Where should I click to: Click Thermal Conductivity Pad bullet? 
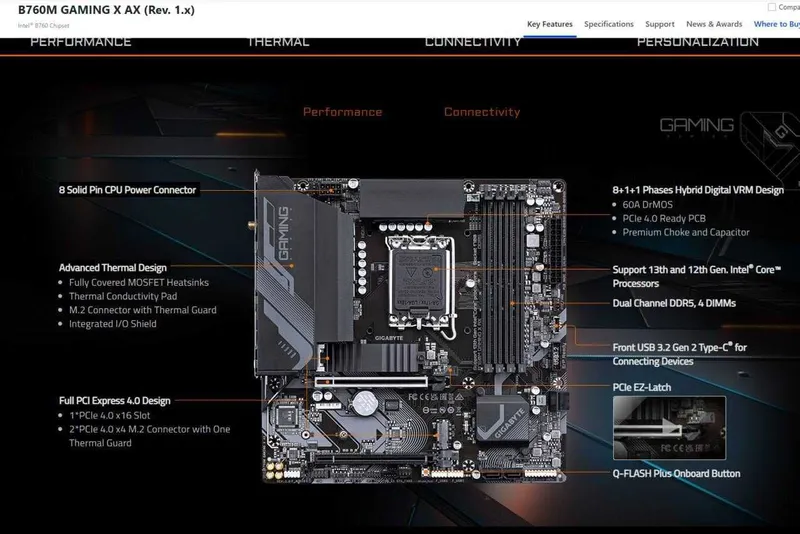pyautogui.click(x=123, y=296)
